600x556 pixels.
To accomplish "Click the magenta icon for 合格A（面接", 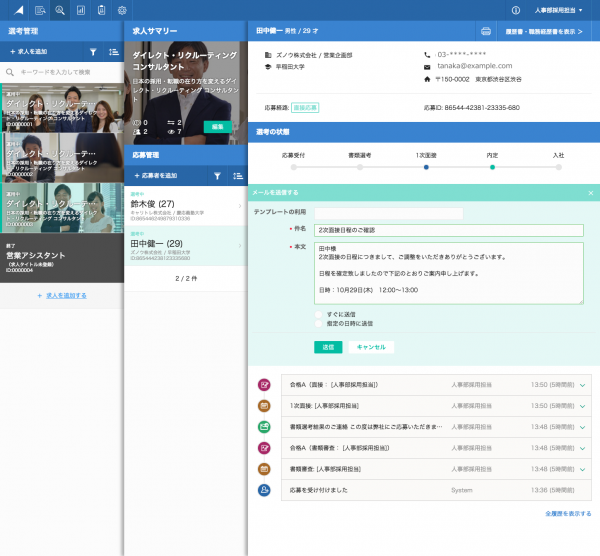I will click(264, 385).
